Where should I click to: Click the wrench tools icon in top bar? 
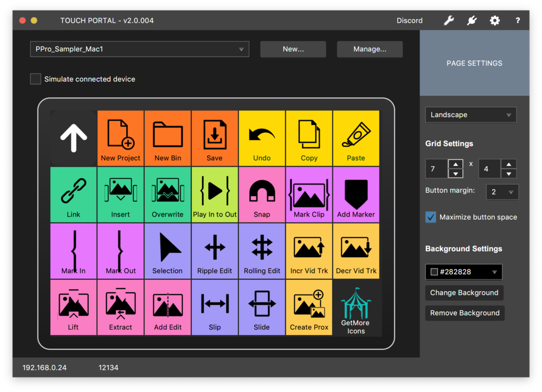click(x=449, y=20)
